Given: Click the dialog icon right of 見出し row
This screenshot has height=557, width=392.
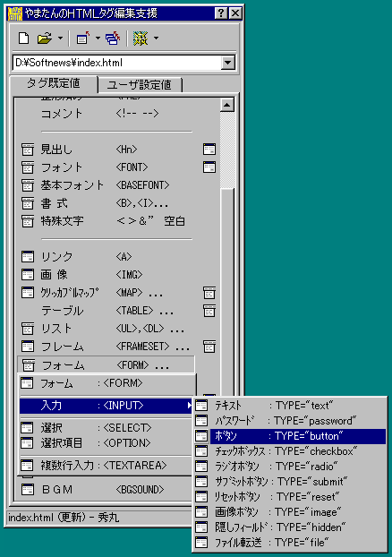Looking at the screenshot, I should click(x=209, y=150).
